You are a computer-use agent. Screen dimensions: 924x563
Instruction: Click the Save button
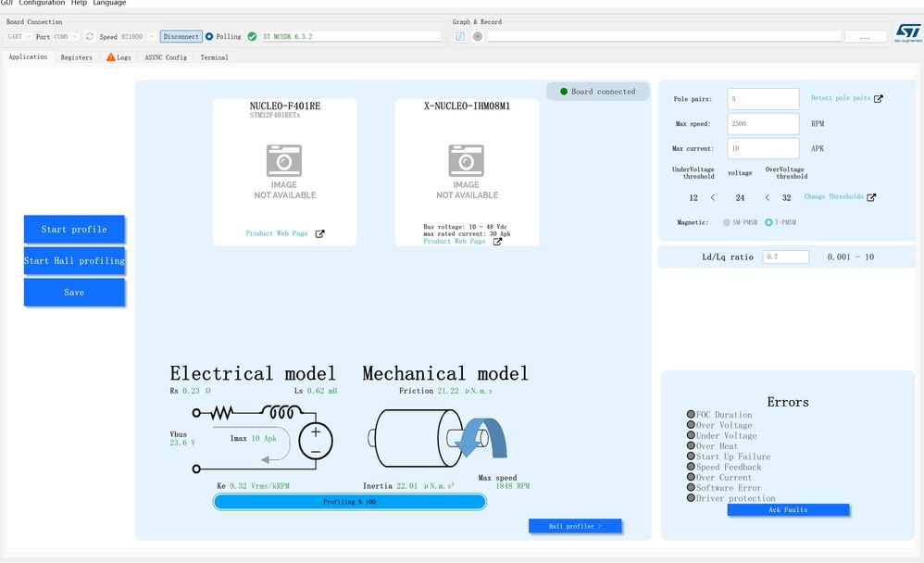pos(74,293)
